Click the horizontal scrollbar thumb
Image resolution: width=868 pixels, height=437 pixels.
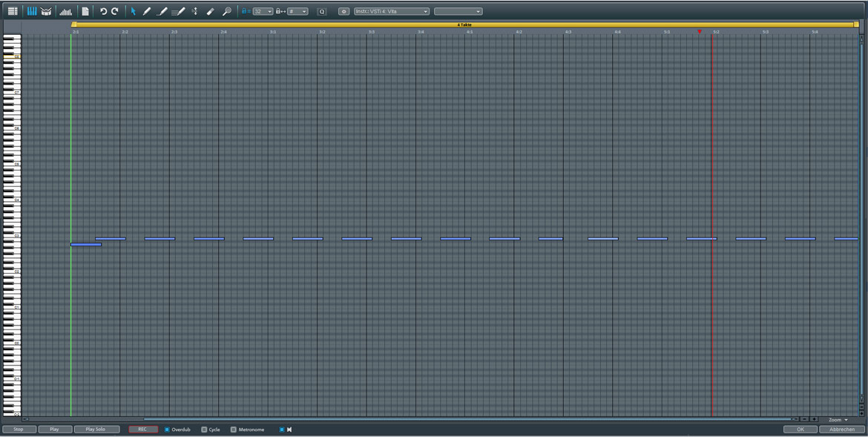pos(468,419)
